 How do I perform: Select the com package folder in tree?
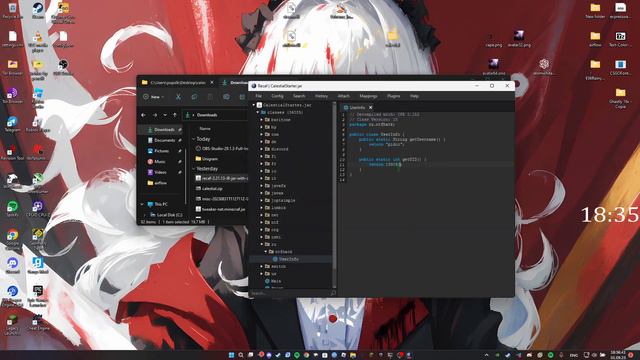[272, 134]
